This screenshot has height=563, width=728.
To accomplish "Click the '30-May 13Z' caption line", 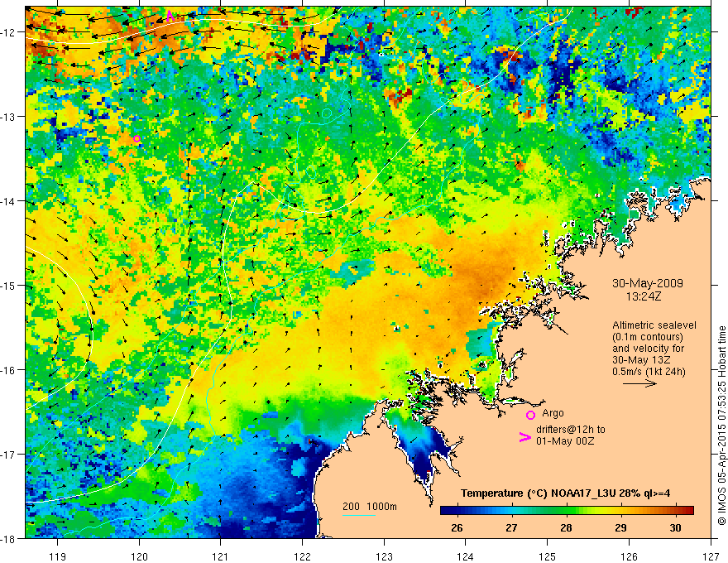I will (641, 360).
